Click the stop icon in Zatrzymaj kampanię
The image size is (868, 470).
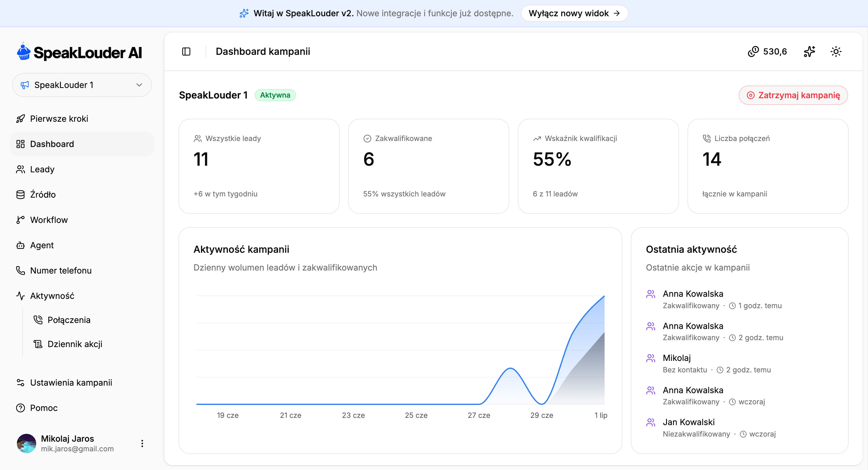click(x=751, y=95)
